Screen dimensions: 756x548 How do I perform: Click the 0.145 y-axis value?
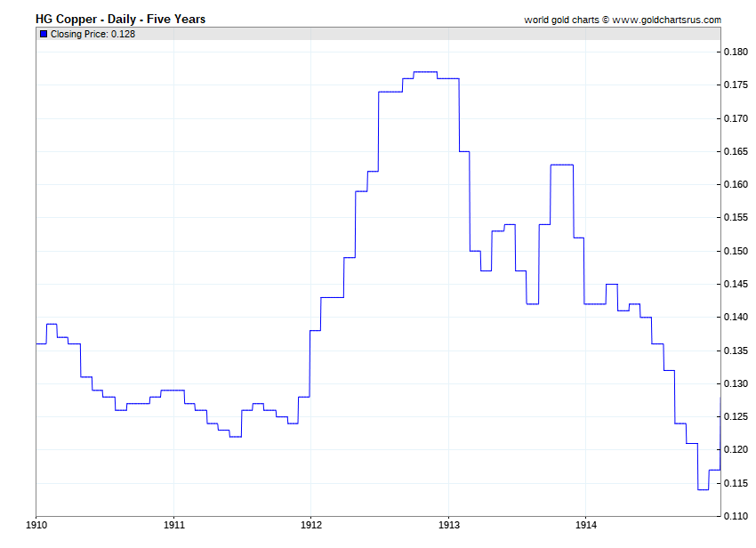[x=736, y=284]
